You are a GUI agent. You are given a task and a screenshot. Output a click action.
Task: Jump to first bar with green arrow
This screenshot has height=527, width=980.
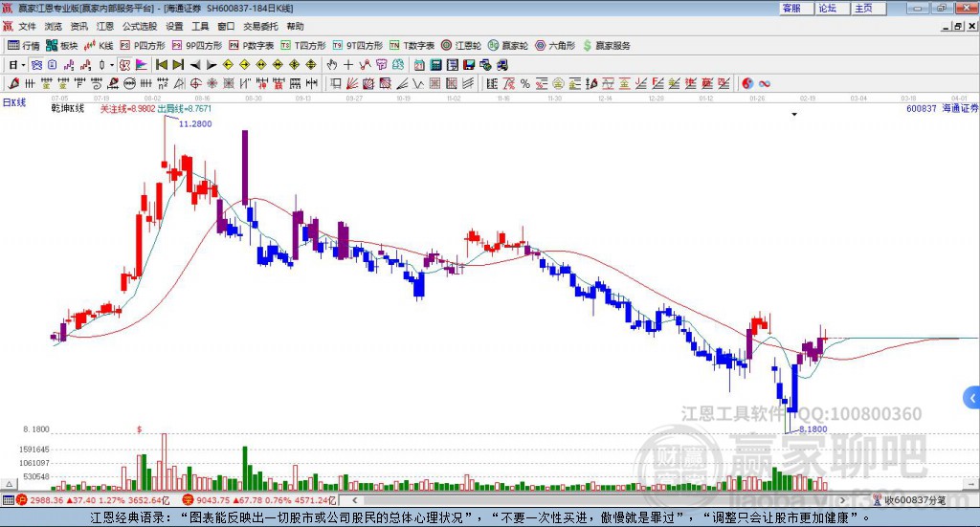point(161,65)
